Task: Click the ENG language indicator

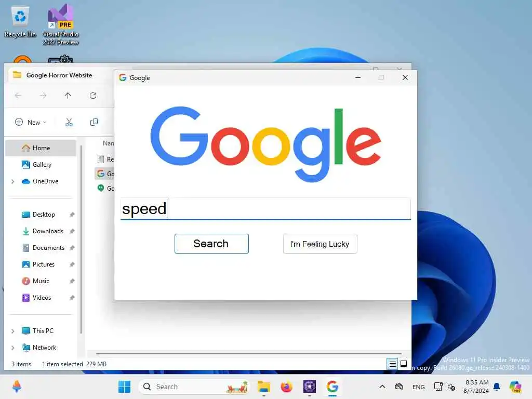Action: pos(418,387)
